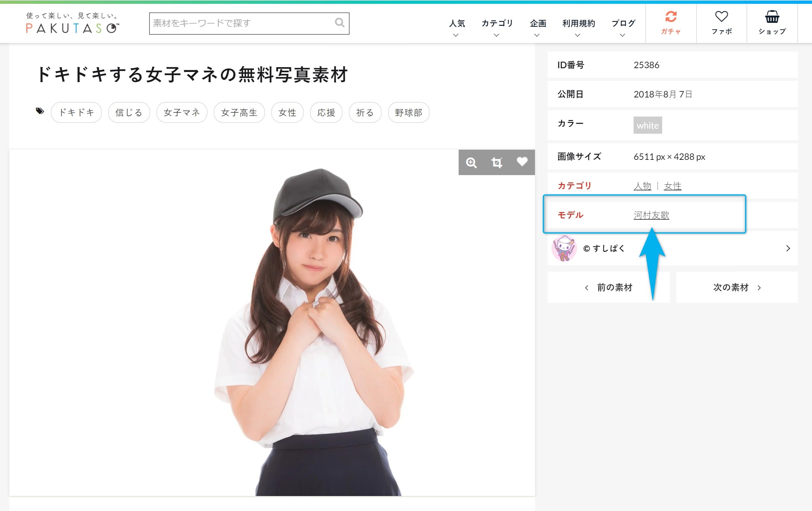Screen dimensions: 812x511
Task: Click the zoom-in magnifier on the photo
Action: (x=471, y=162)
